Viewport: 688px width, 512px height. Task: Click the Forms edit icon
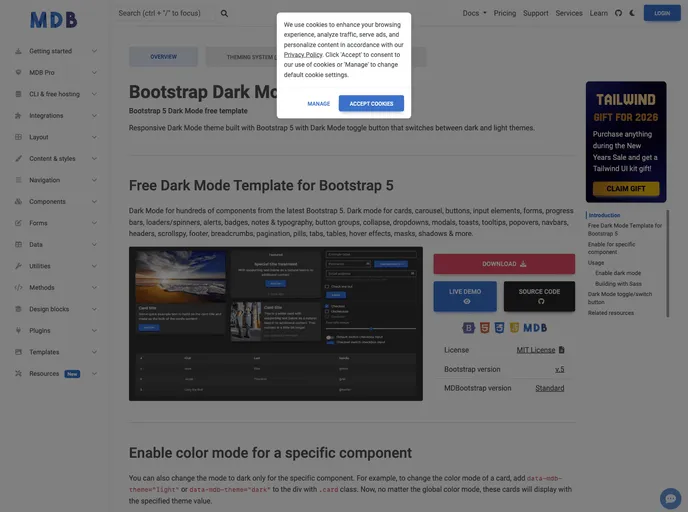point(18,223)
